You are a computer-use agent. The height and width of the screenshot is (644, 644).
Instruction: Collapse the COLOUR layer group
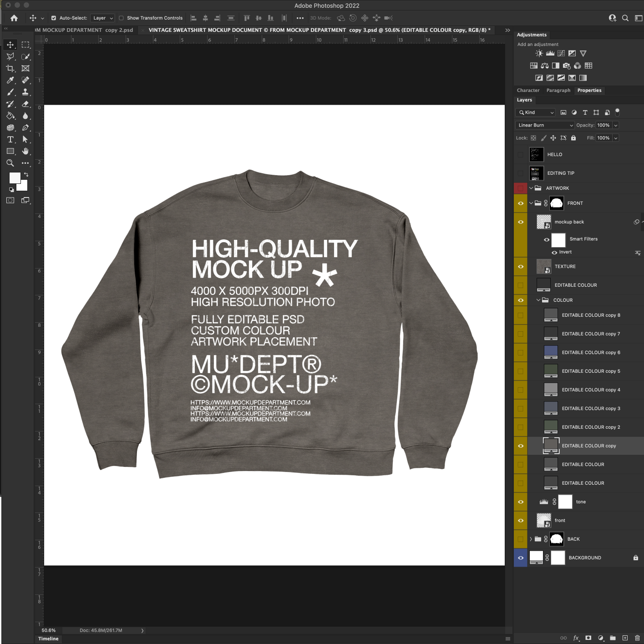[x=538, y=300]
